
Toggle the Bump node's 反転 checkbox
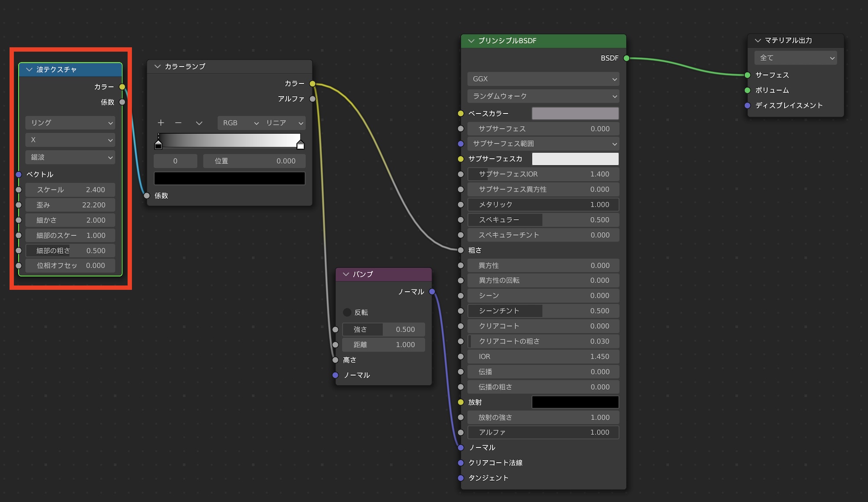[347, 312]
